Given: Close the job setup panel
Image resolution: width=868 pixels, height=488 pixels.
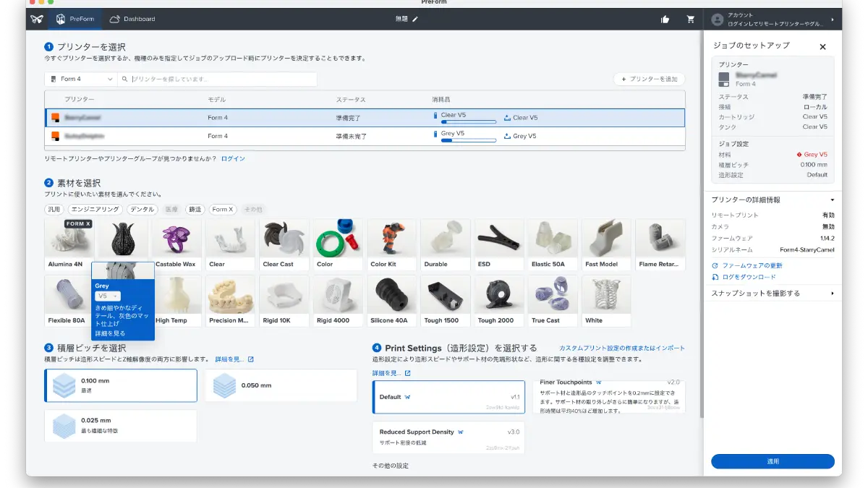Looking at the screenshot, I should click(x=822, y=46).
